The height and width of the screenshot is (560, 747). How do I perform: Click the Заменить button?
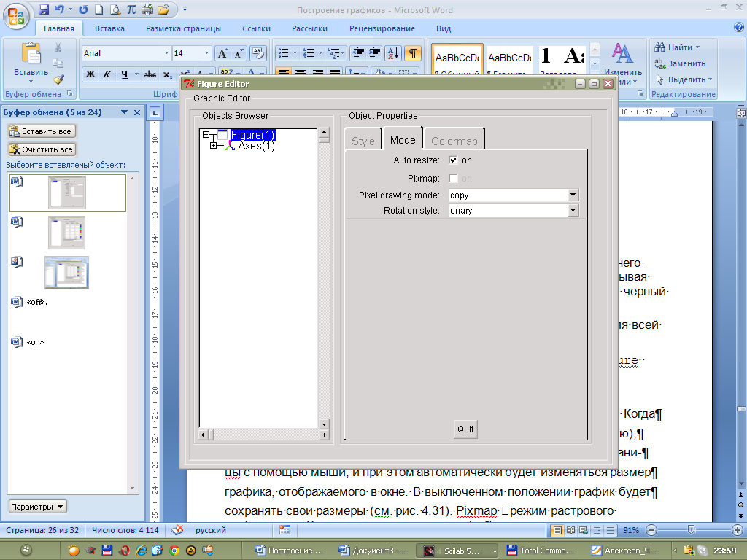(x=680, y=63)
